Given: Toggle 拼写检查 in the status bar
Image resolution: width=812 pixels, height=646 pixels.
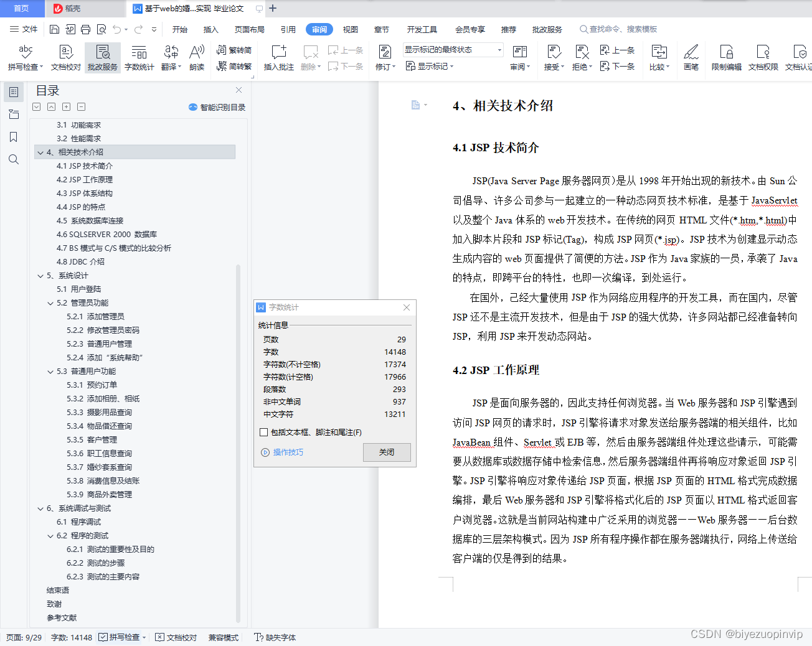Looking at the screenshot, I should 121,637.
